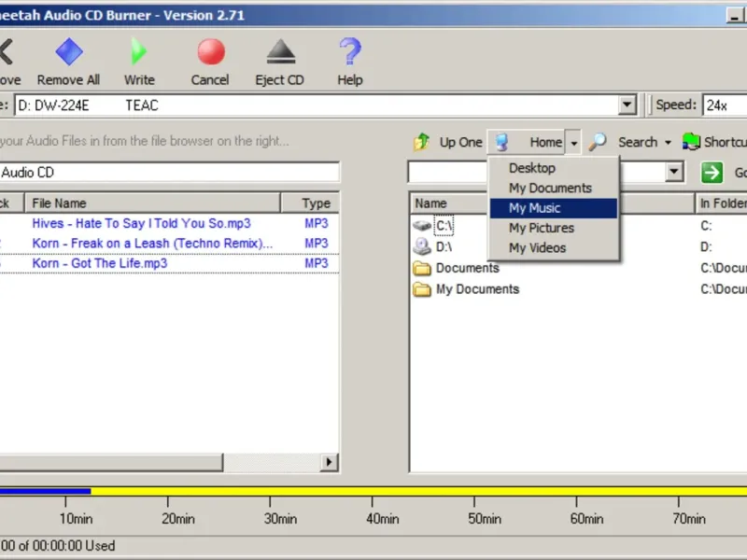Click the Used time status text
This screenshot has width=747, height=560.
pos(57,546)
